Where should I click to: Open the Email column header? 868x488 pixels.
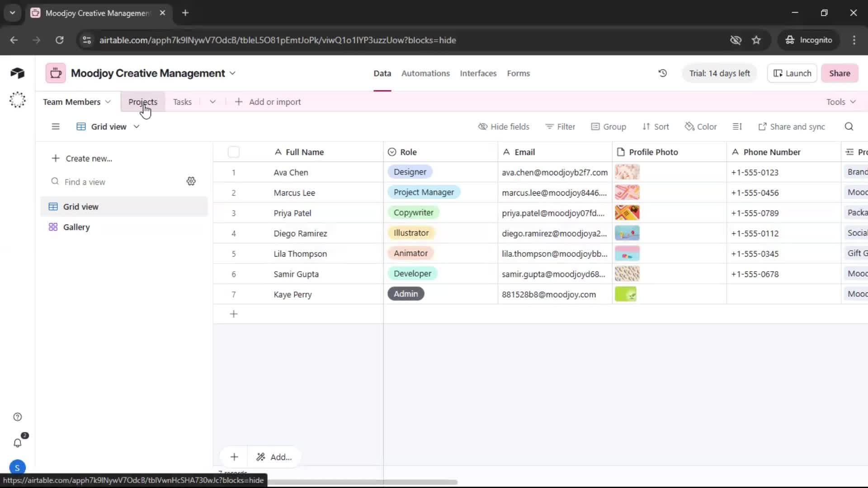point(555,152)
